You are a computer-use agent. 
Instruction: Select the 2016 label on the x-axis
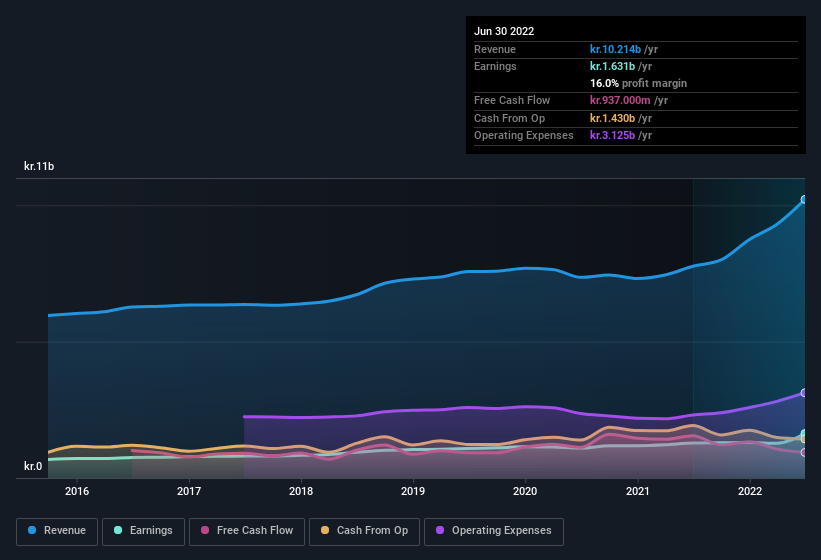pyautogui.click(x=77, y=491)
